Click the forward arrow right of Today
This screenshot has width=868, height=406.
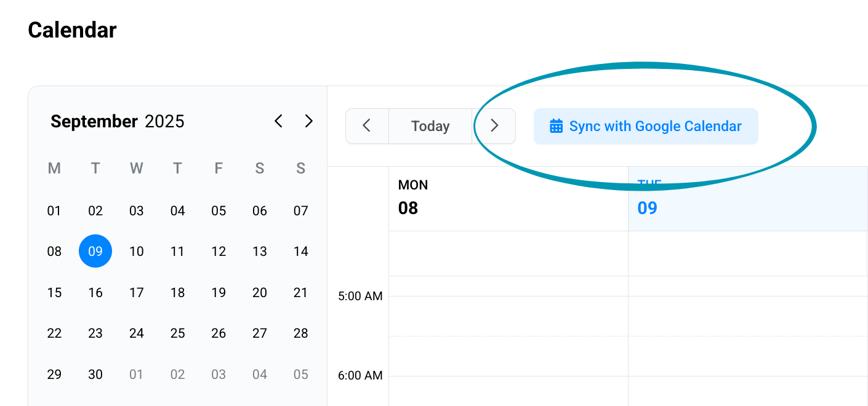494,125
